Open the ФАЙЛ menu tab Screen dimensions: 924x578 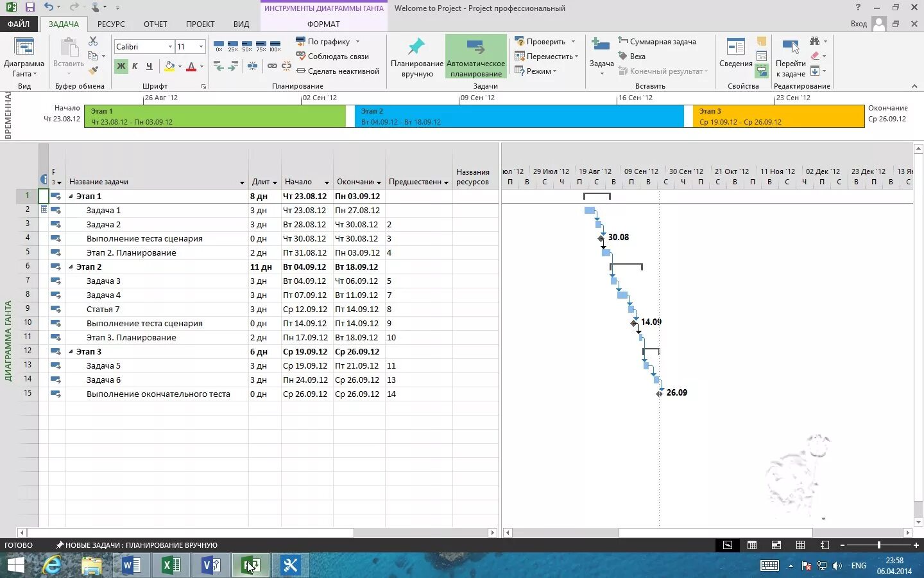(19, 24)
